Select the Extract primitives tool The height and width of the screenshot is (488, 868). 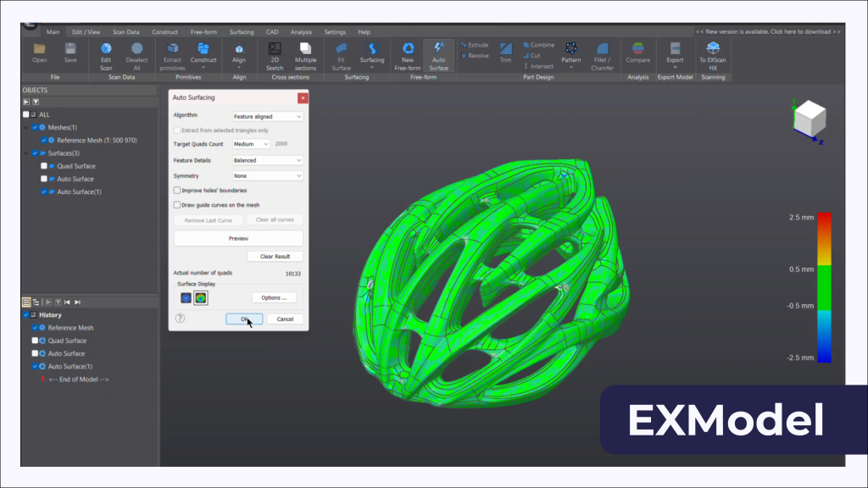click(172, 50)
